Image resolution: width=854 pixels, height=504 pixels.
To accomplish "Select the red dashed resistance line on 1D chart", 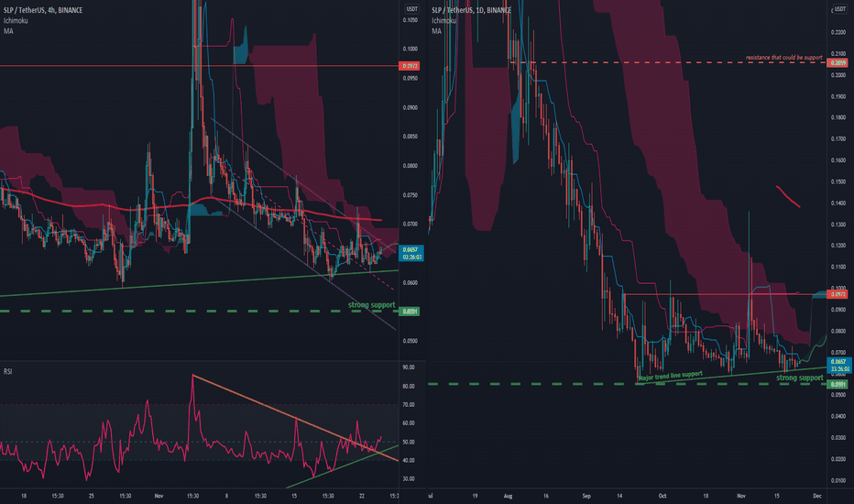I will [668, 62].
